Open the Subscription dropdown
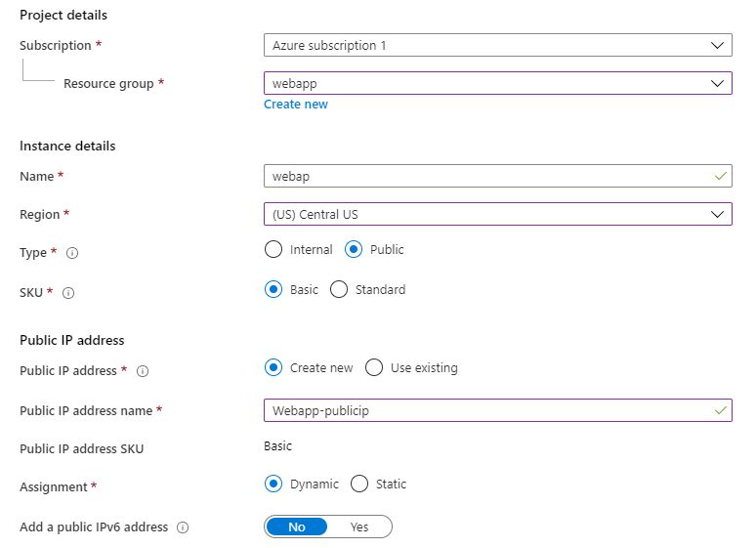756x548 pixels. 497,45
